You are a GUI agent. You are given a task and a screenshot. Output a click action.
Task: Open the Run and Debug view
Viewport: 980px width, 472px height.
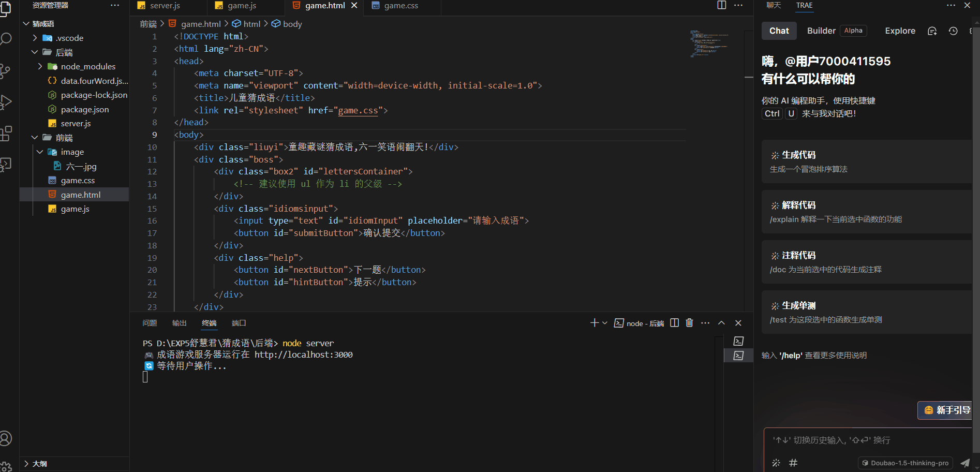tap(5, 102)
